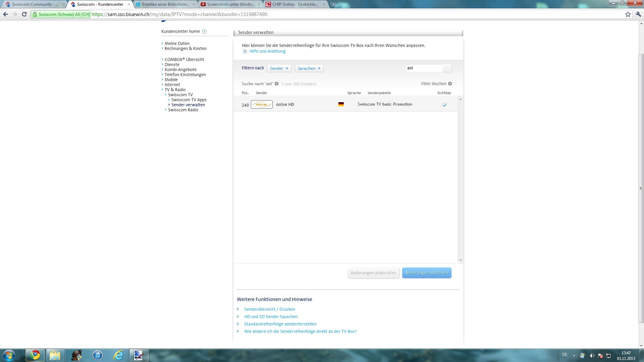Open the Chrome wrench settings menu

click(x=638, y=14)
